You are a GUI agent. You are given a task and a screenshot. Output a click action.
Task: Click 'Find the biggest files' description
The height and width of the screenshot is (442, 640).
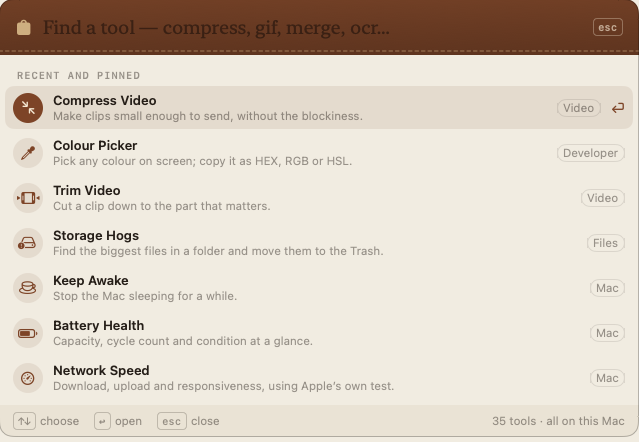[x=218, y=251]
